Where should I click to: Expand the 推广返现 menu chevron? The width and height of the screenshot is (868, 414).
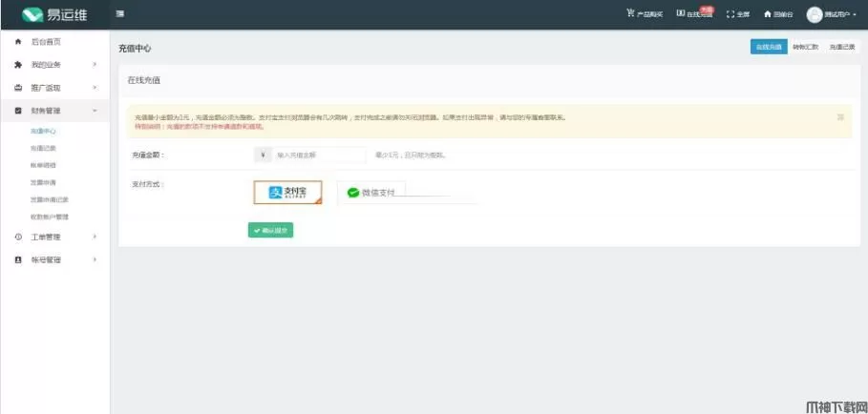coord(95,88)
